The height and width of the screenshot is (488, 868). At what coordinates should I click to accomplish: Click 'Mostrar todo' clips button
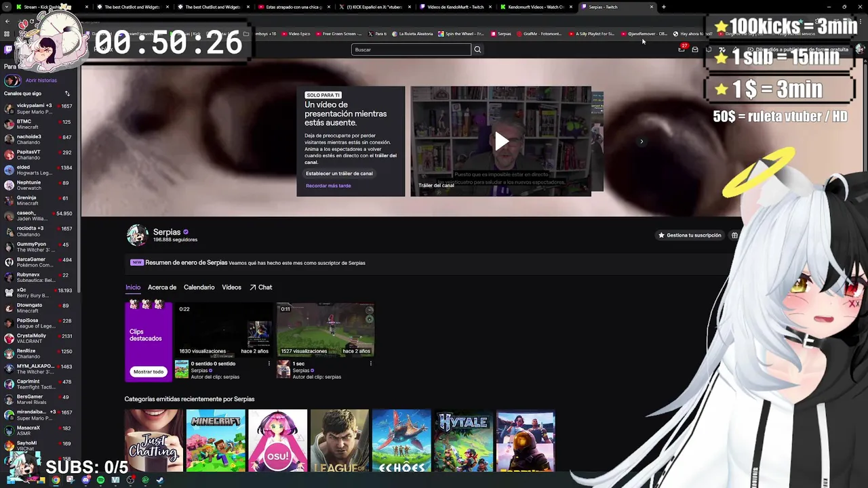(149, 371)
